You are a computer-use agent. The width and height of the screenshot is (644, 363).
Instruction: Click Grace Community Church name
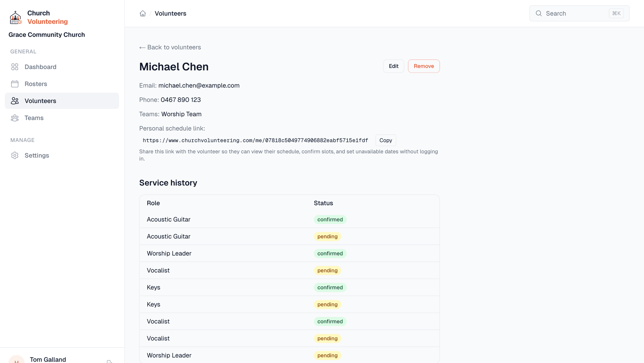tap(47, 35)
